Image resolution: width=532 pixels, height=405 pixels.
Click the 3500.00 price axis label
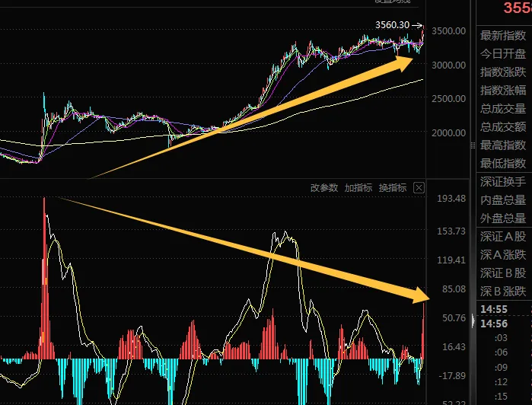click(448, 31)
